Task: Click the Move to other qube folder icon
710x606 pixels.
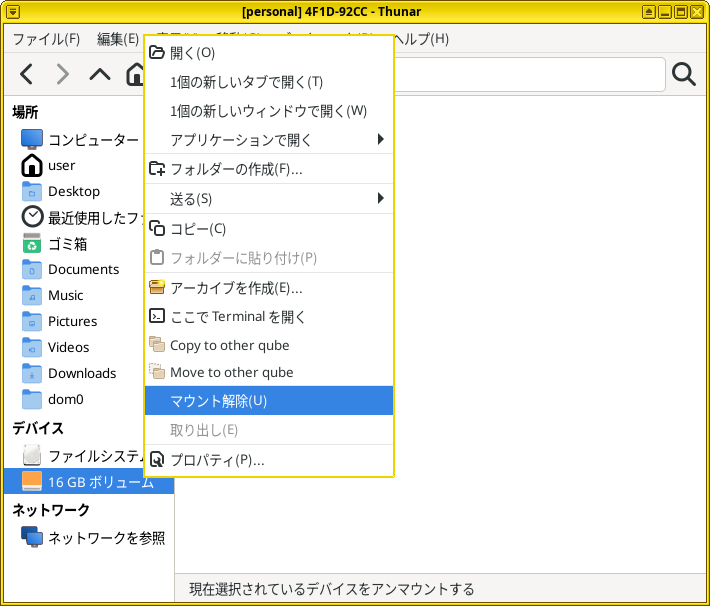Action: coord(157,371)
